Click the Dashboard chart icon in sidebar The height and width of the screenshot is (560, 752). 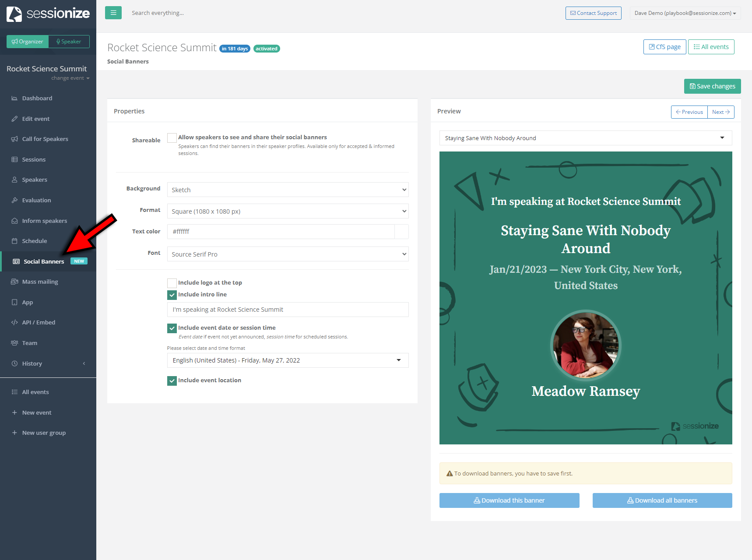coord(14,99)
